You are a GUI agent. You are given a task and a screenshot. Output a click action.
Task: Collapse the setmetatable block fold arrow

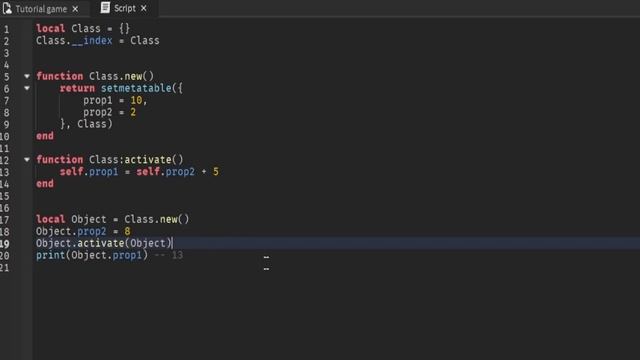tap(27, 88)
